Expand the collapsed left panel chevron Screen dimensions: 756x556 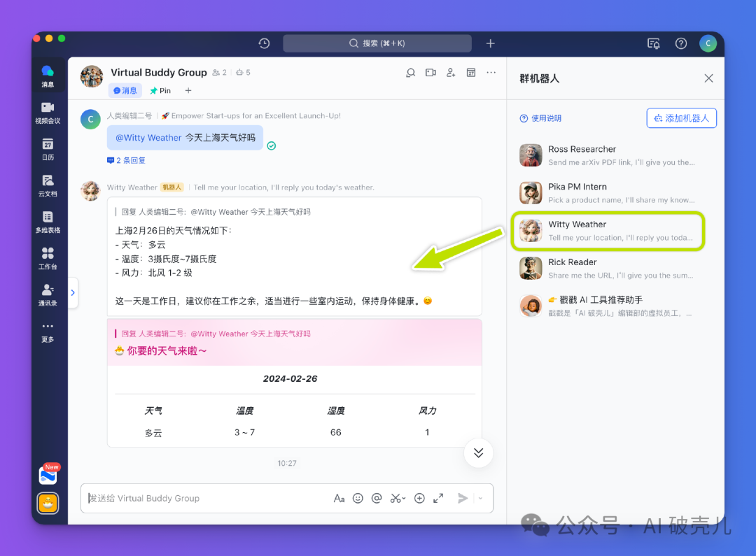[x=73, y=292]
